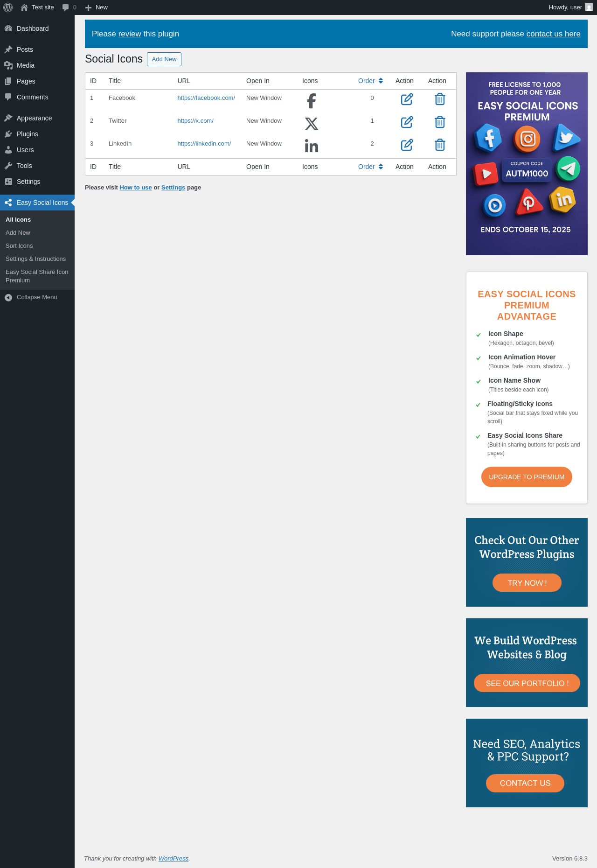
Task: Open the How to use link
Action: click(136, 188)
